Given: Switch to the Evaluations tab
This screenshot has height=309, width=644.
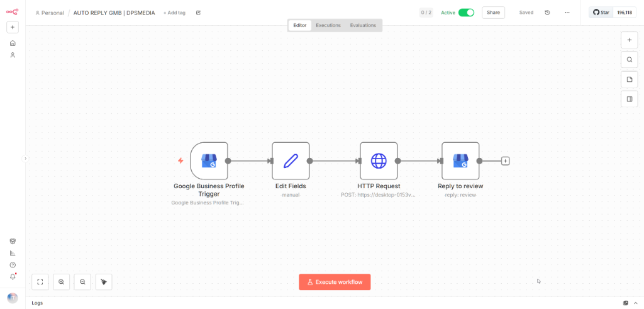Looking at the screenshot, I should pos(363,25).
